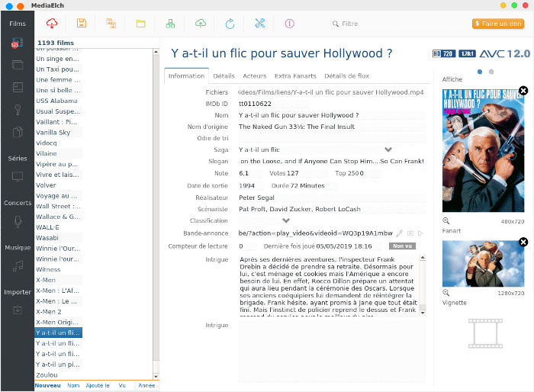Image resolution: width=534 pixels, height=392 pixels.
Task: Switch to the Détails de flux tab
Action: click(346, 76)
